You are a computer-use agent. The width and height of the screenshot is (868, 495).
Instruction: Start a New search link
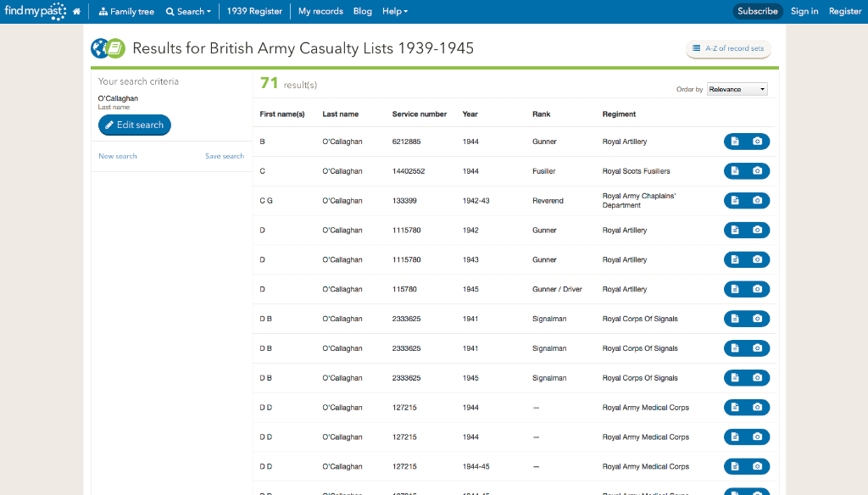click(118, 156)
